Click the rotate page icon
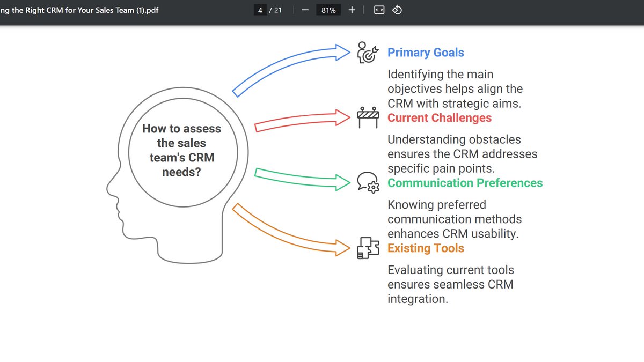The height and width of the screenshot is (362, 644). point(397,10)
